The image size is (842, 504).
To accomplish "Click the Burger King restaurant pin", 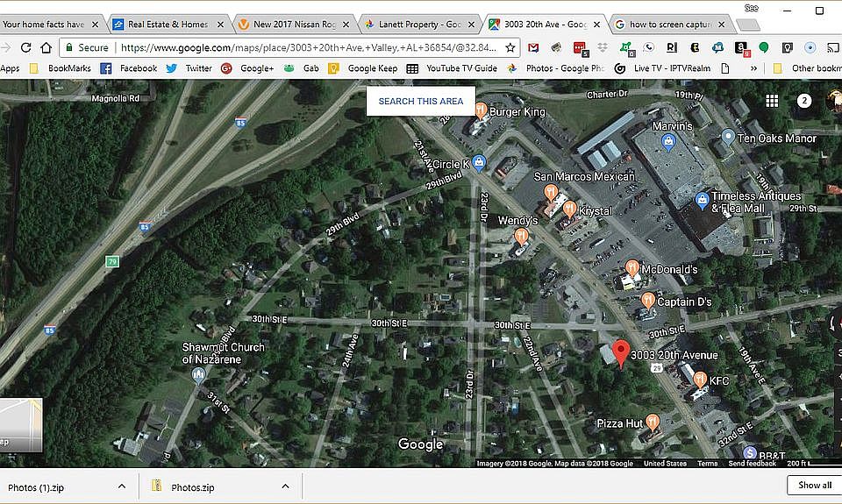I will click(481, 110).
